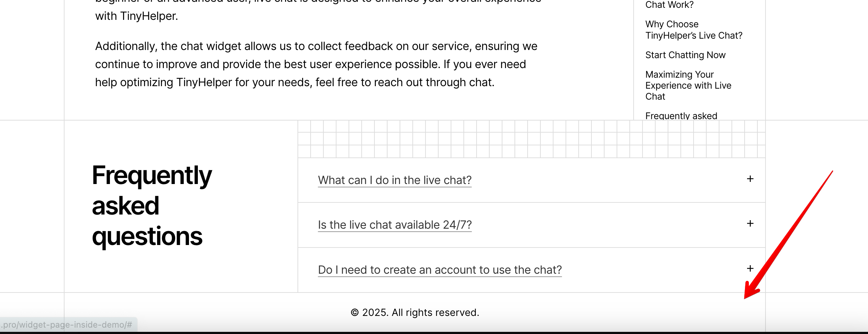
Task: Go to "Maximizing Your Experience with Live Chat"
Action: (688, 85)
